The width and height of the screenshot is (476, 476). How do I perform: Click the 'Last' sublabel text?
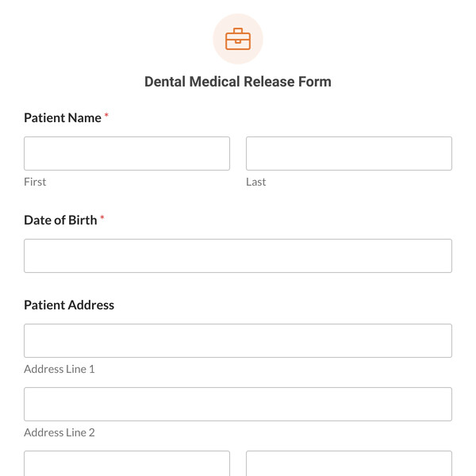click(x=255, y=182)
